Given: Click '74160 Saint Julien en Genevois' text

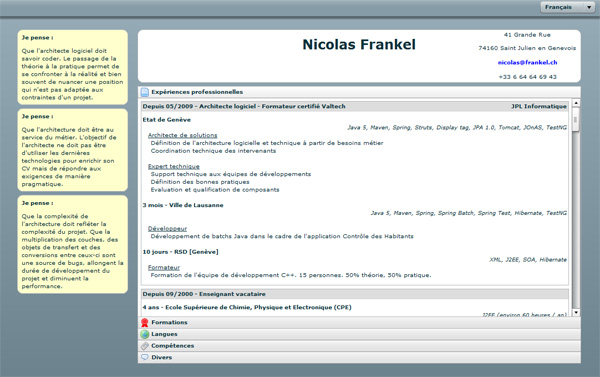Looking at the screenshot, I should tap(527, 48).
